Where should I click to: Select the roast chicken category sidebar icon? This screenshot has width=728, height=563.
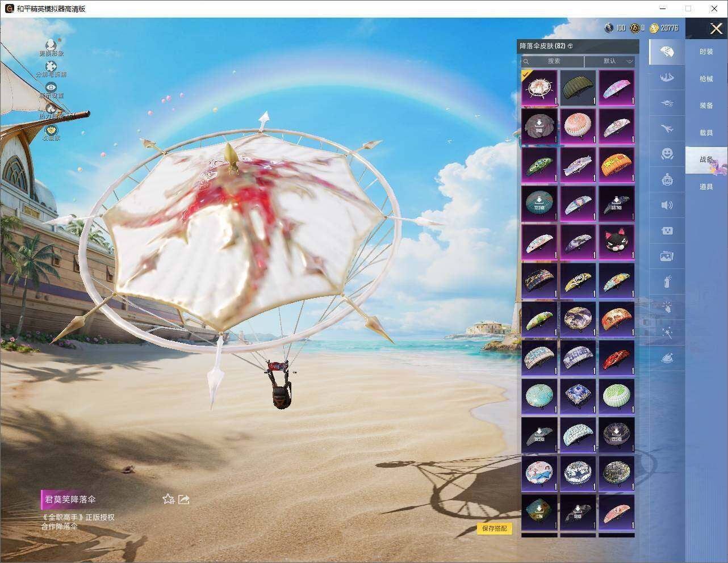pyautogui.click(x=667, y=358)
